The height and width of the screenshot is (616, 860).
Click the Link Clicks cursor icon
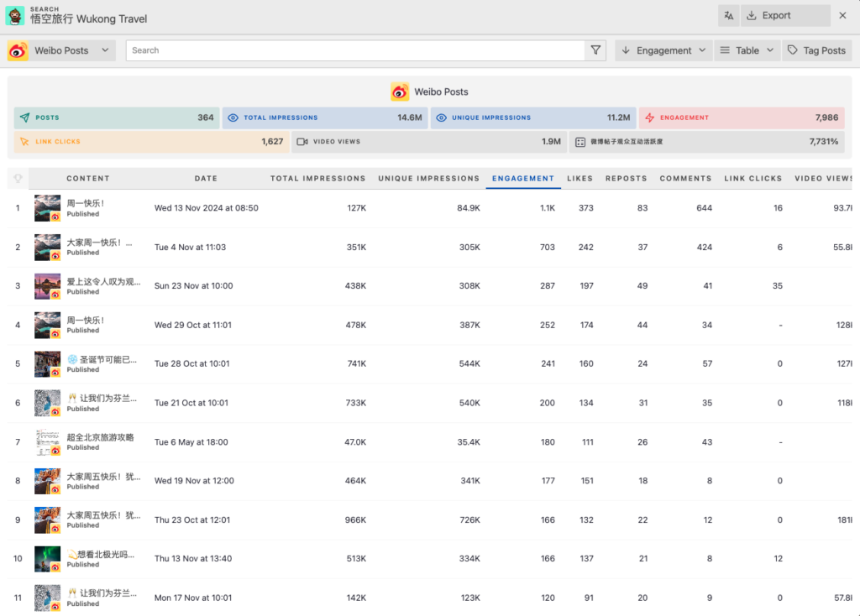24,142
